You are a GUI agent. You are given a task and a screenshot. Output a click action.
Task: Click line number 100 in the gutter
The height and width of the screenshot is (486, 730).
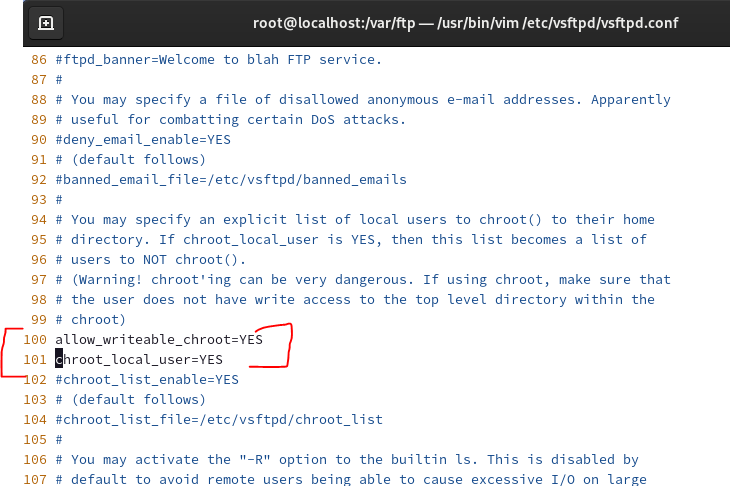click(35, 340)
